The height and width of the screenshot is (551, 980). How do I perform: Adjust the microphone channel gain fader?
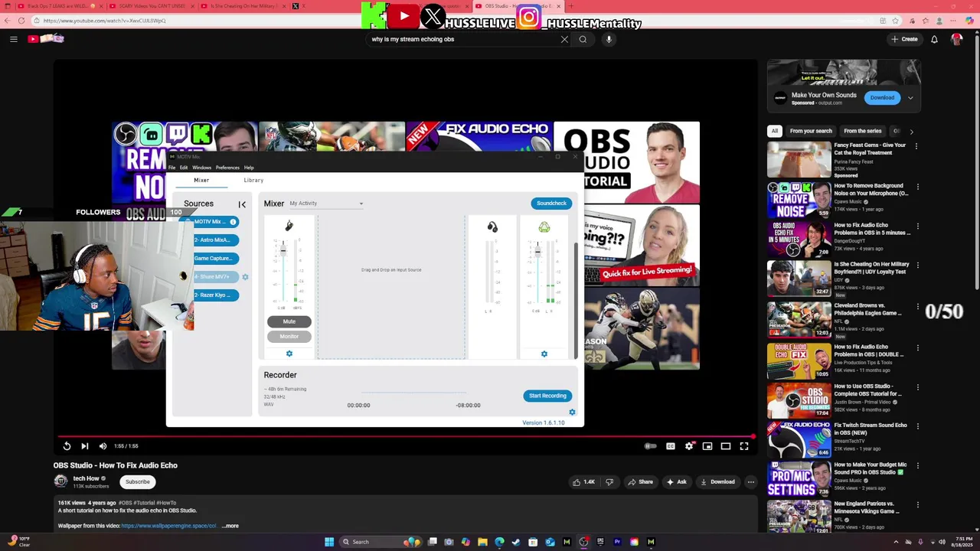(x=283, y=250)
